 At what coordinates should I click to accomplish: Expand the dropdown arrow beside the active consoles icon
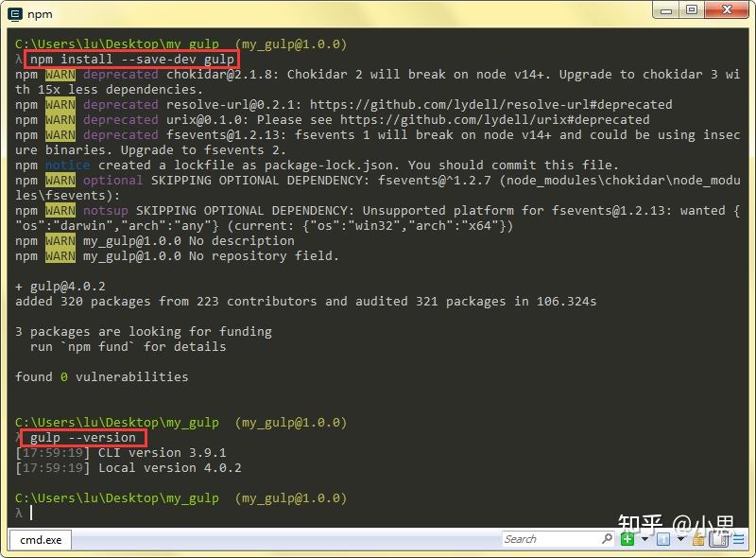coord(680,538)
